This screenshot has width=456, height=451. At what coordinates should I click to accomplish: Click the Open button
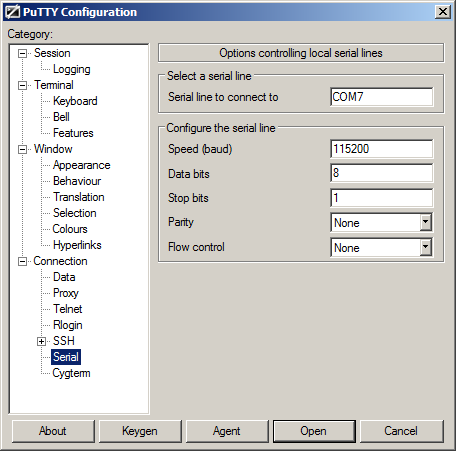point(314,431)
